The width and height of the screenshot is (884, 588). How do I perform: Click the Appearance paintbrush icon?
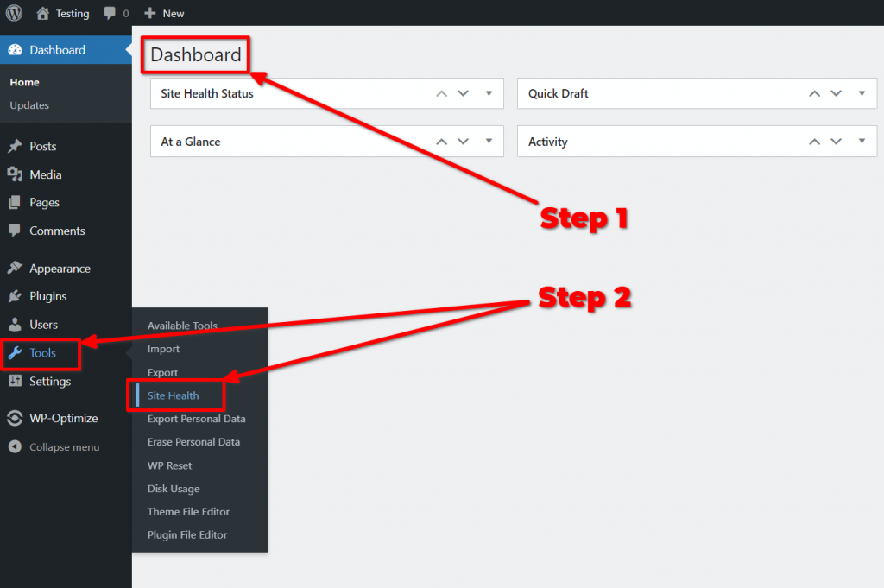coord(16,268)
